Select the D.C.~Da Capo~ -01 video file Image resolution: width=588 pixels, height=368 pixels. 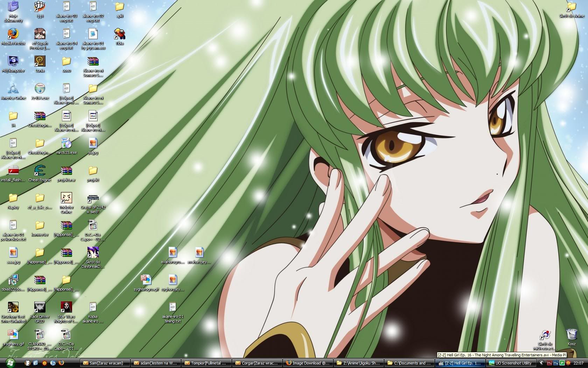[x=66, y=339]
